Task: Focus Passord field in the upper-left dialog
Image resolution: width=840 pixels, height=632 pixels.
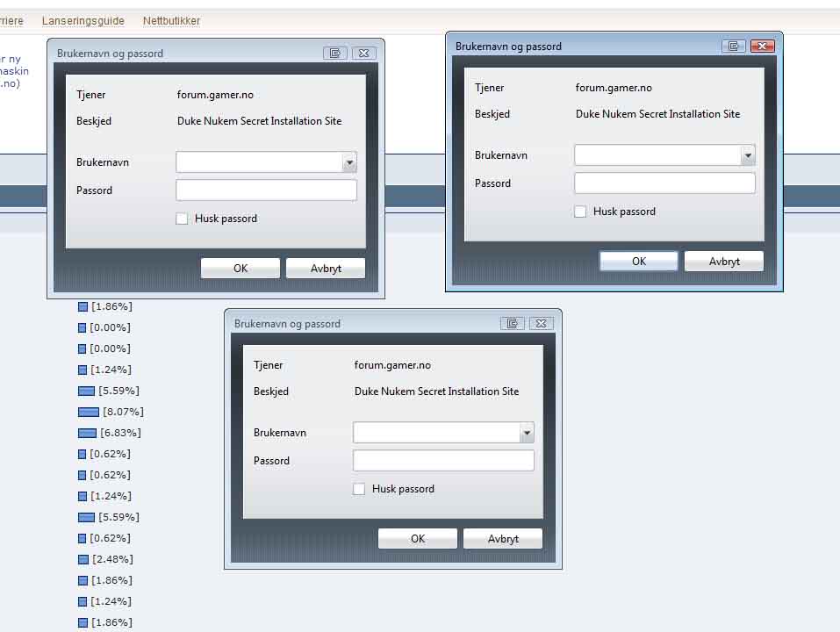Action: (266, 190)
